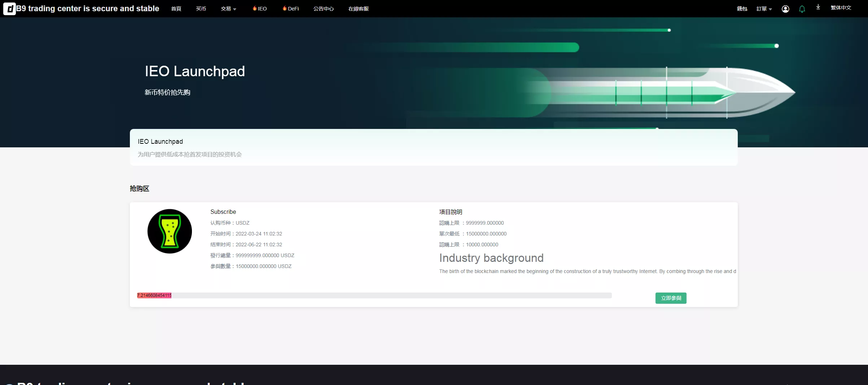Expand the 交易 dropdown menu
Image resolution: width=868 pixels, height=385 pixels.
click(228, 9)
